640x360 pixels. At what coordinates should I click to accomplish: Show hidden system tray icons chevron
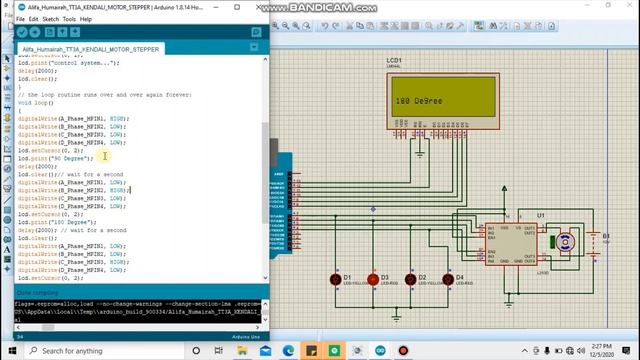click(x=524, y=351)
